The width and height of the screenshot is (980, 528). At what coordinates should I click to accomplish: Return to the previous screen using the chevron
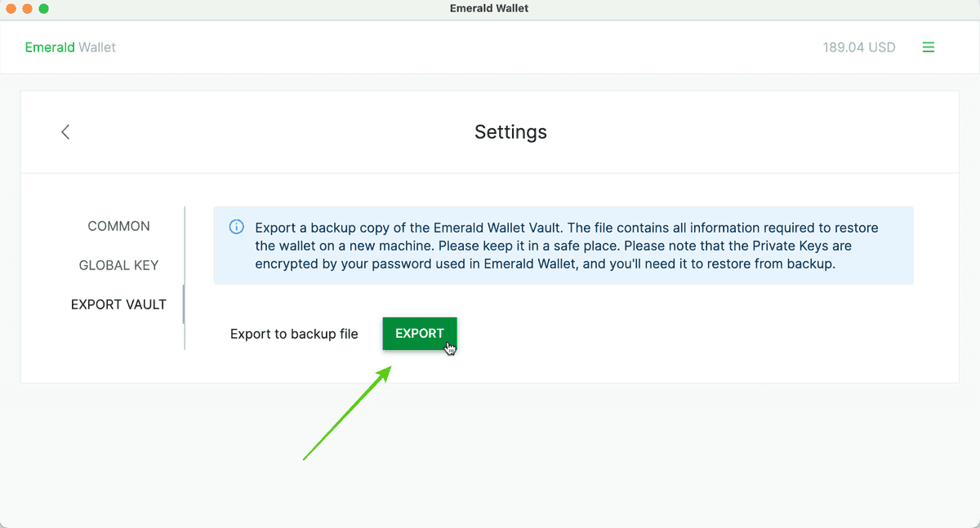(65, 131)
